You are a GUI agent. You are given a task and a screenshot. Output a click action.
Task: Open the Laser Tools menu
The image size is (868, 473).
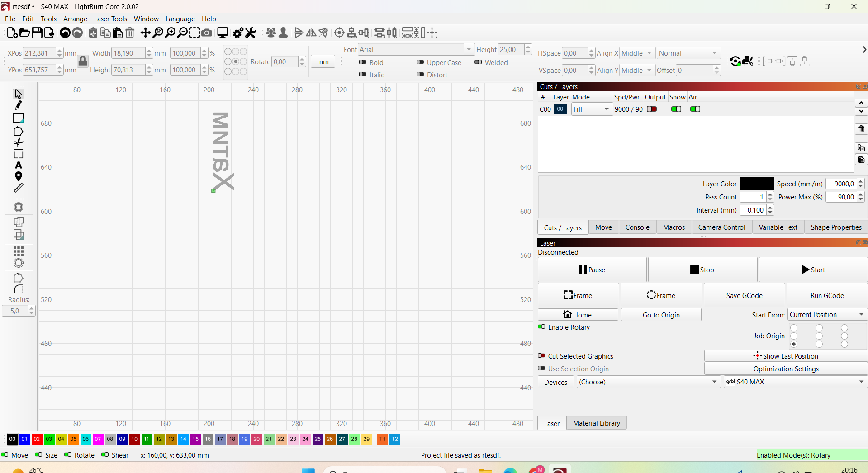110,19
